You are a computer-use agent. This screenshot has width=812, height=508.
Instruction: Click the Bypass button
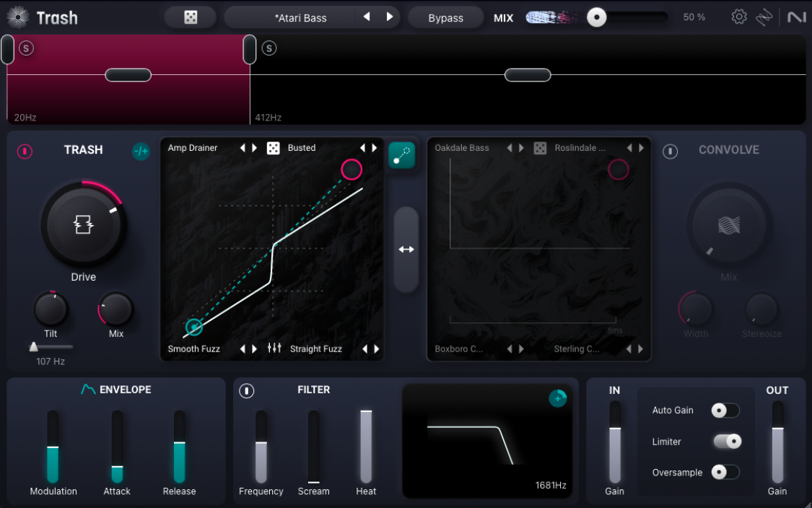445,18
